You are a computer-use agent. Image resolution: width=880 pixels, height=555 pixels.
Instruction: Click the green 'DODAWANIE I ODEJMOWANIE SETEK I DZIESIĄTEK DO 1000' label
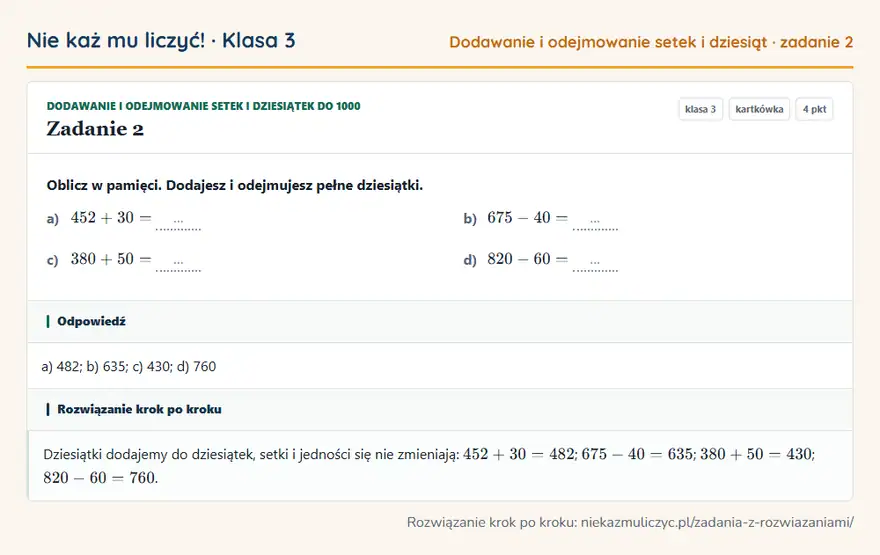click(x=203, y=106)
